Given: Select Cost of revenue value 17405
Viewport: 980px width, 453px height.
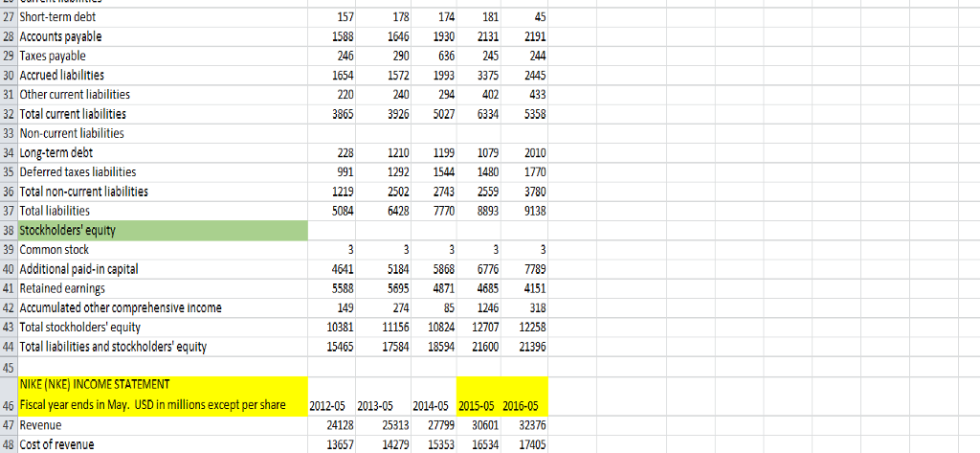Looking at the screenshot, I should [x=525, y=444].
